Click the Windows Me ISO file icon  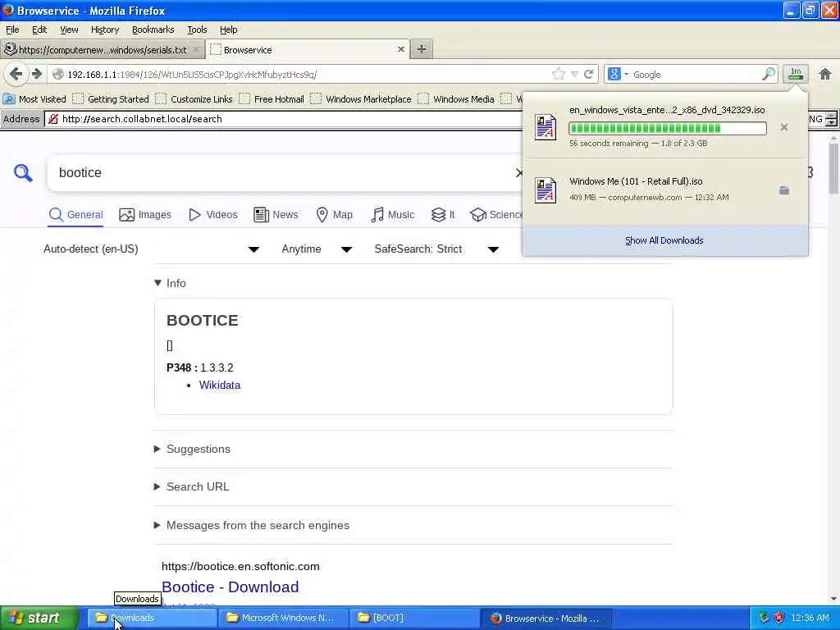coord(546,190)
